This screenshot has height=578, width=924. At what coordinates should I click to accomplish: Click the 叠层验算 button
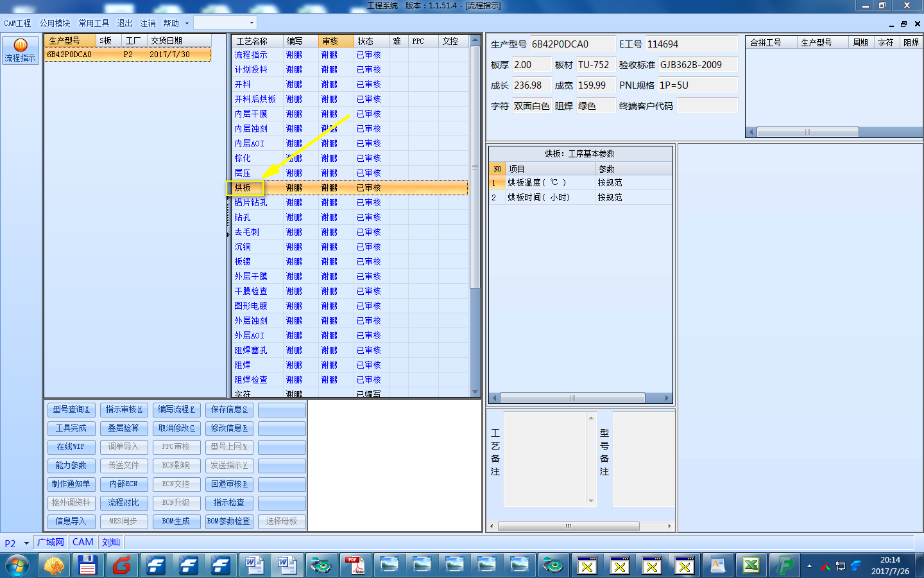pos(124,428)
